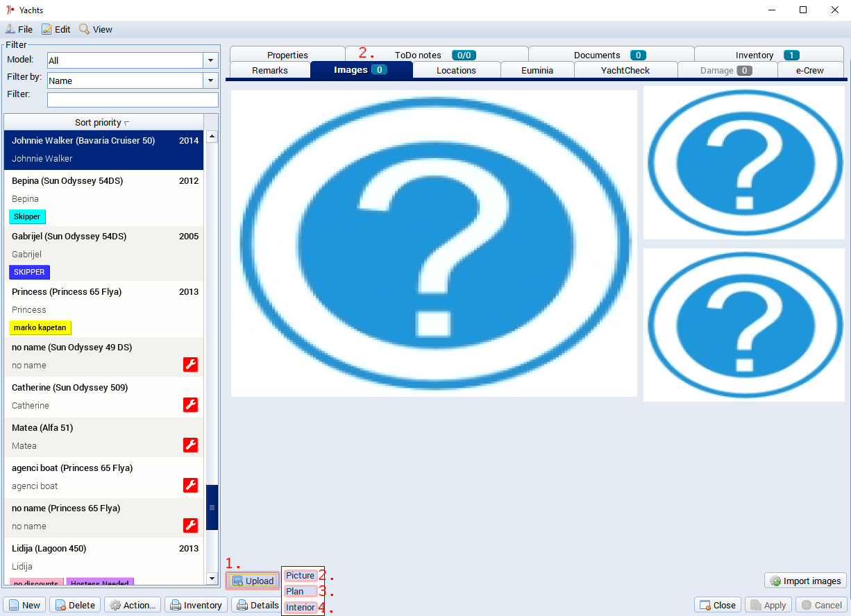This screenshot has width=851, height=616.
Task: Open the Action... button menu
Action: point(133,605)
